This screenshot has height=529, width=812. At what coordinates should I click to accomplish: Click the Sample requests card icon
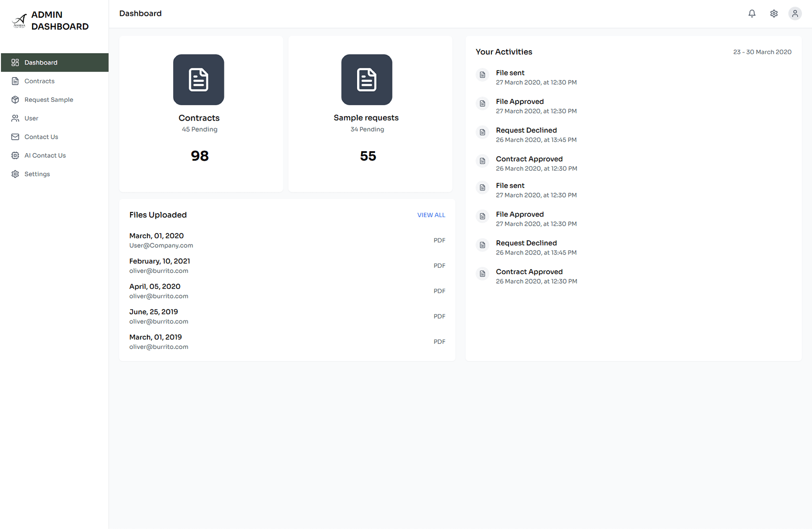coord(367,80)
